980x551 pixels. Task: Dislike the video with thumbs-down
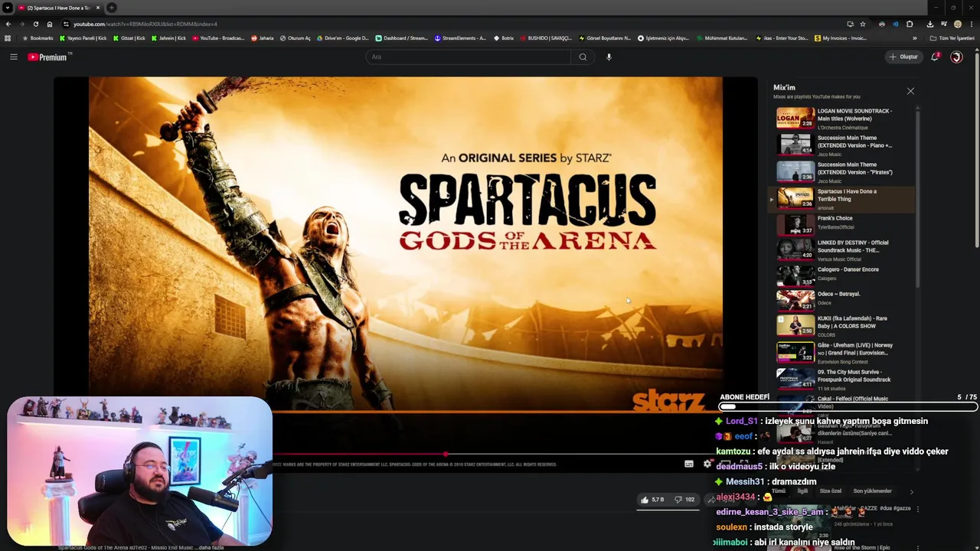coord(684,500)
